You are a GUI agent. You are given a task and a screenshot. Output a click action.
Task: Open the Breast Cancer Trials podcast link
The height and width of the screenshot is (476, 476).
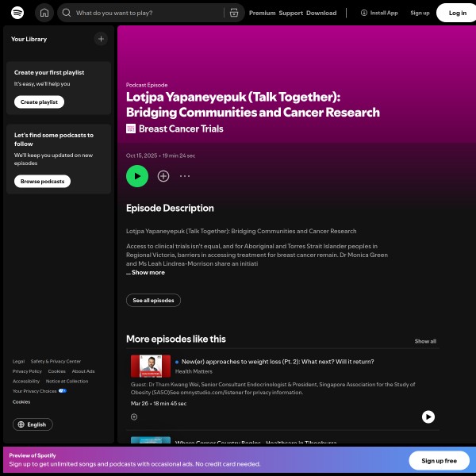pyautogui.click(x=180, y=129)
